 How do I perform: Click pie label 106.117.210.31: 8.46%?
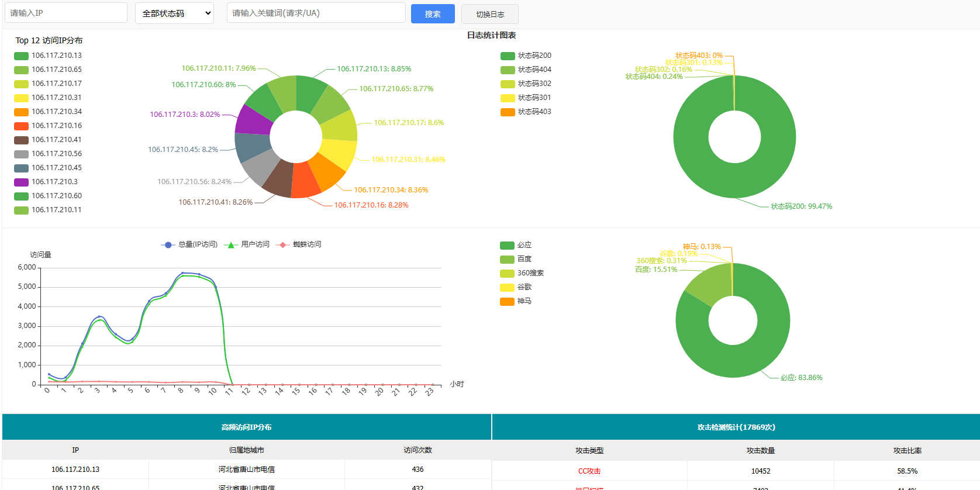pyautogui.click(x=408, y=160)
